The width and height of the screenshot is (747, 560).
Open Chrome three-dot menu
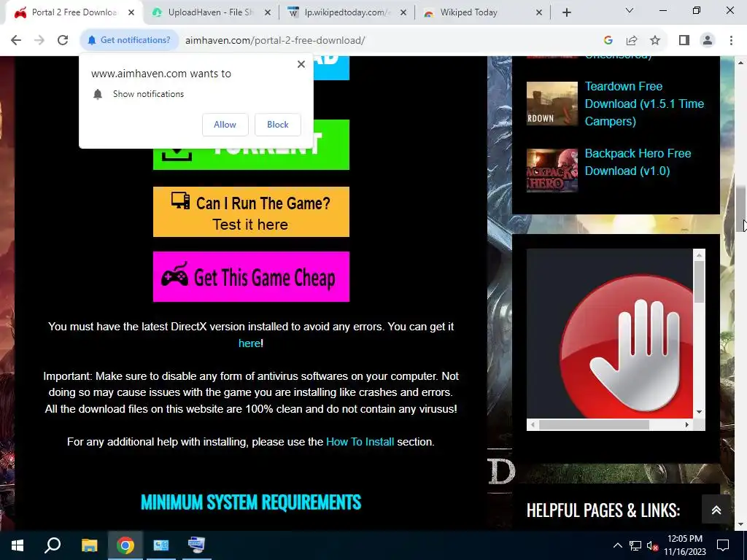[x=731, y=41]
